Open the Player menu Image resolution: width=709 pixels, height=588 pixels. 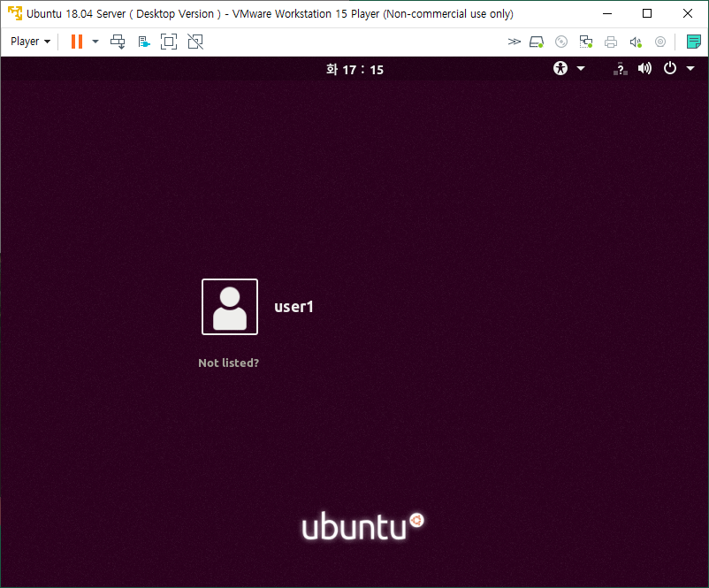coord(30,42)
